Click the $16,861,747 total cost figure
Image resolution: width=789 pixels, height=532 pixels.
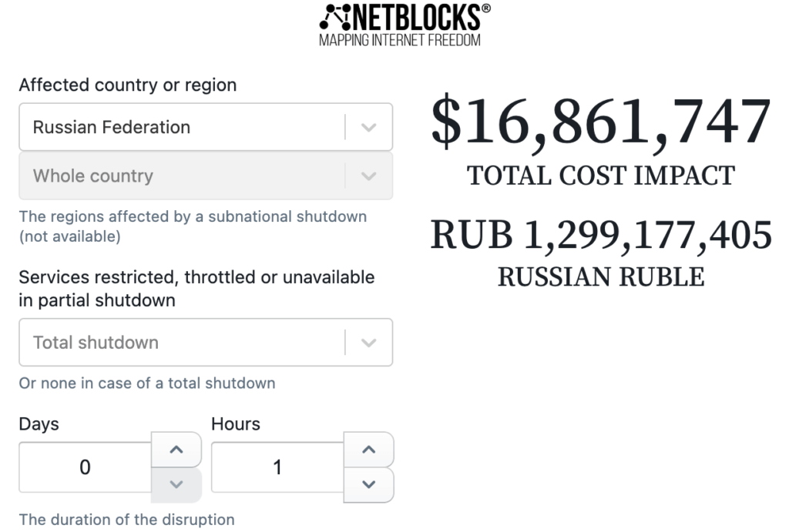[601, 122]
